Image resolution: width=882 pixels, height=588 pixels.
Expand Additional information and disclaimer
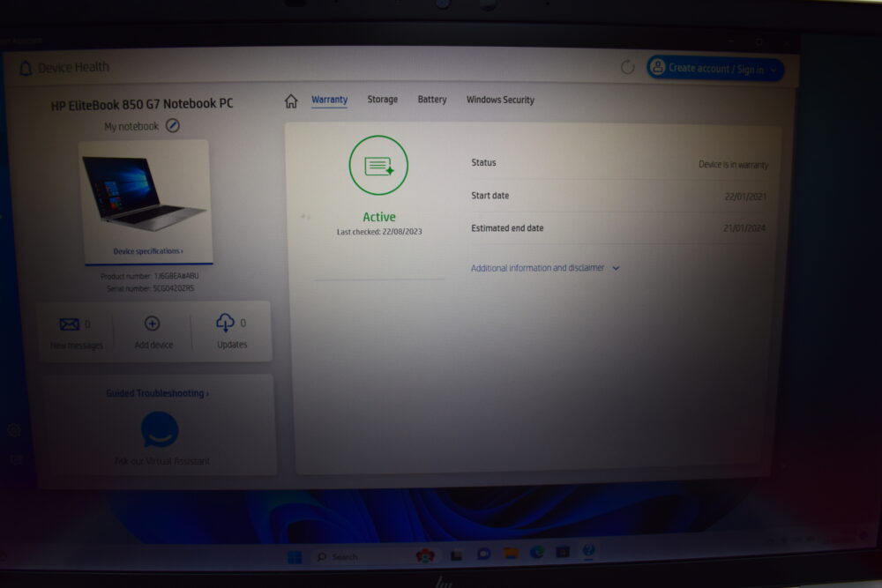pyautogui.click(x=544, y=268)
